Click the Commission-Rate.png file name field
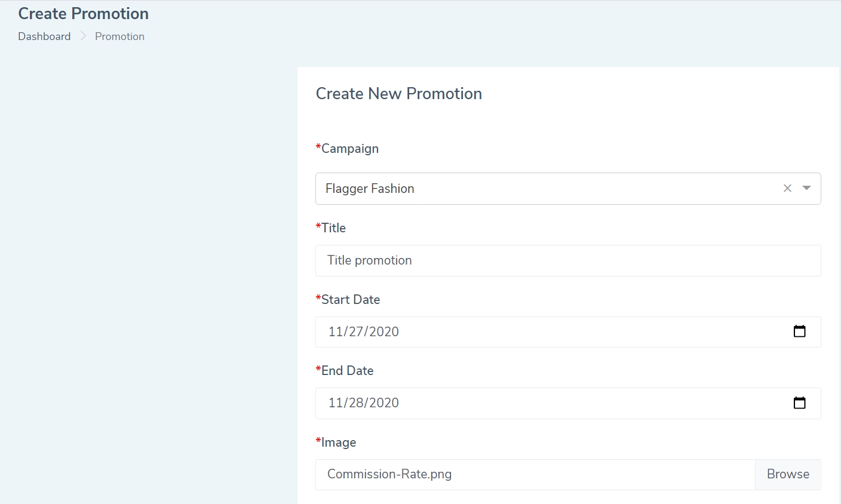 tap(535, 475)
